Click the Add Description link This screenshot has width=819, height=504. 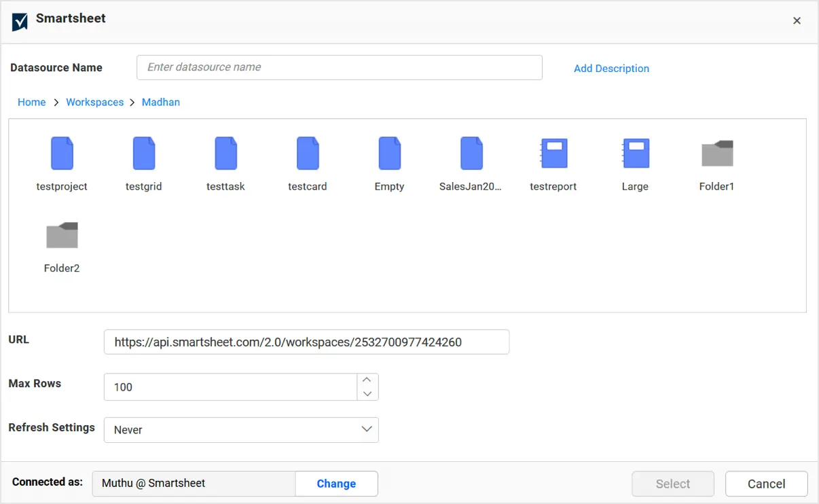pos(611,69)
